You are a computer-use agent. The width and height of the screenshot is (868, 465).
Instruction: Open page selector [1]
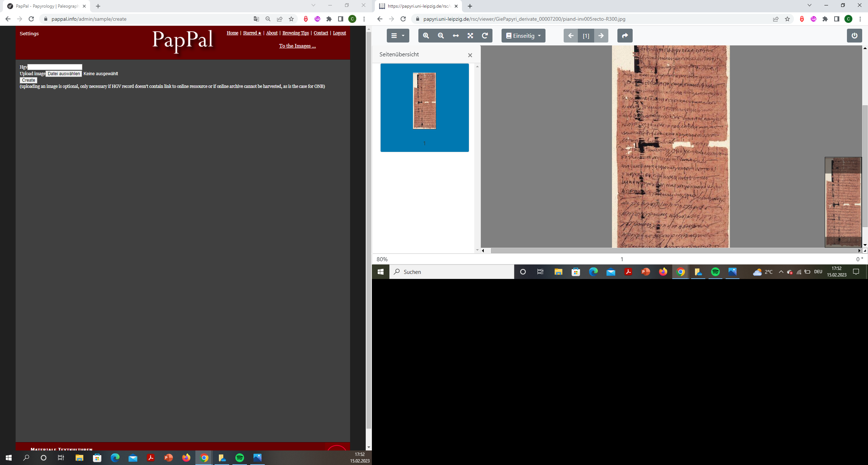tap(586, 36)
